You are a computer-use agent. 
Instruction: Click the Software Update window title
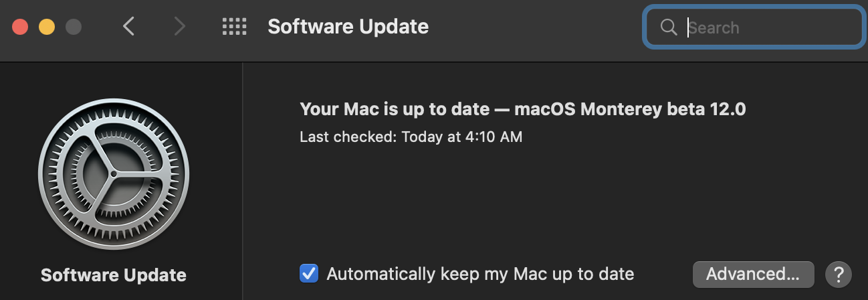click(x=348, y=27)
